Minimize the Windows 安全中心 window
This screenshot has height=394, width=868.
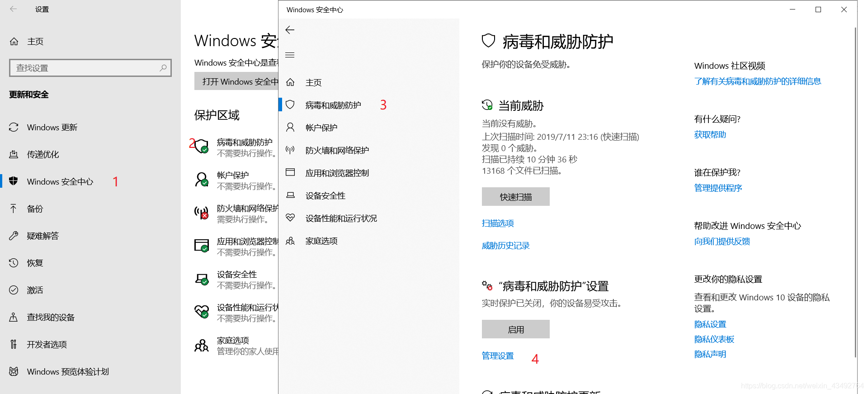point(793,9)
